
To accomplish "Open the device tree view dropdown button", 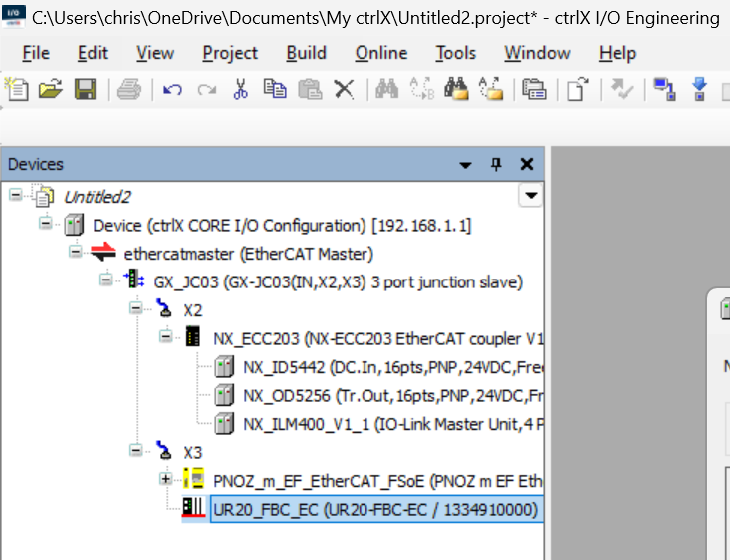I will pos(531,195).
